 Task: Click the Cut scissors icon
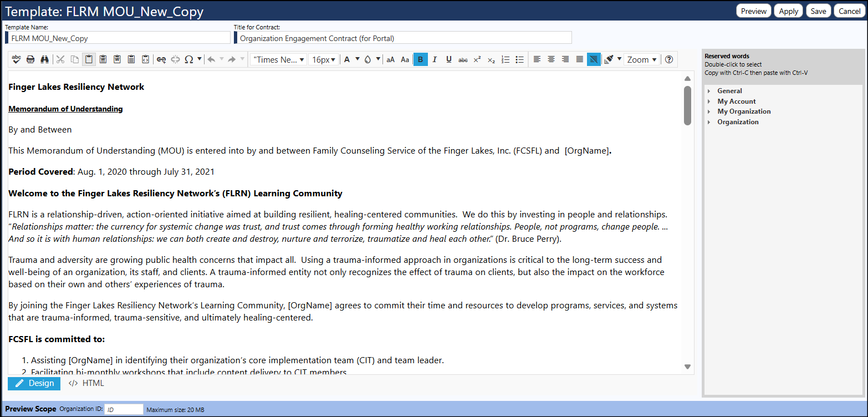[60, 59]
